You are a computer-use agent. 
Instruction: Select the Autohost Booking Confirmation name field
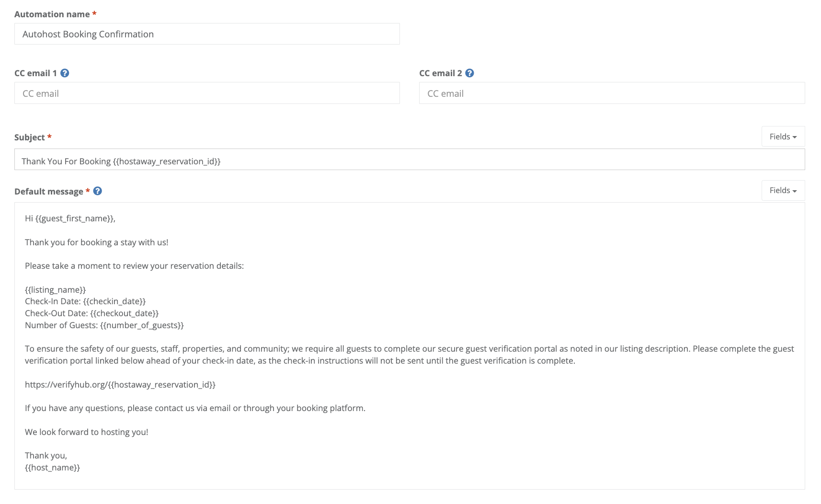(206, 34)
